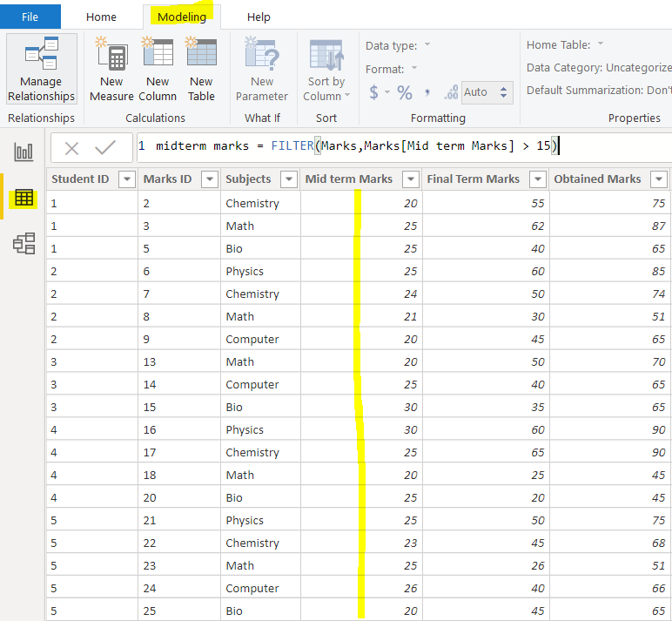Screen dimensions: 672x621
Task: Switch to Report view icon
Action: [24, 152]
